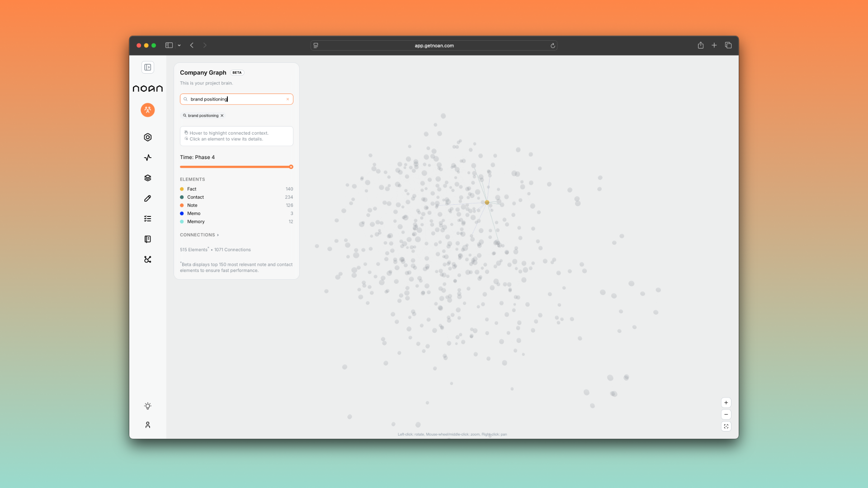Open the stacked layers icon in sidebar
The height and width of the screenshot is (488, 868).
pyautogui.click(x=147, y=178)
